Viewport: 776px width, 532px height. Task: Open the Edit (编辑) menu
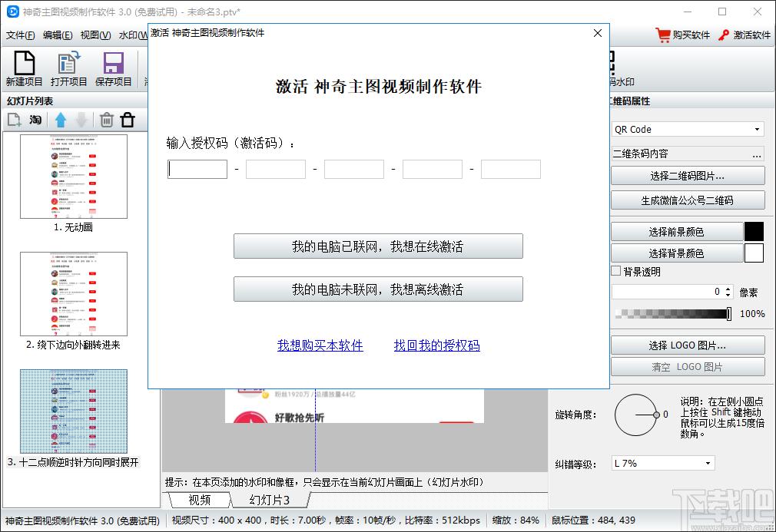pyautogui.click(x=58, y=35)
